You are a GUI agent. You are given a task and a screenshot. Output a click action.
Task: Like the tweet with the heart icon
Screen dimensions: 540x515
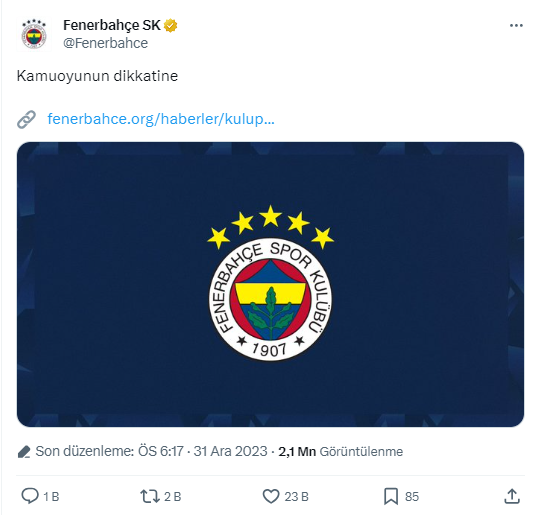(271, 496)
